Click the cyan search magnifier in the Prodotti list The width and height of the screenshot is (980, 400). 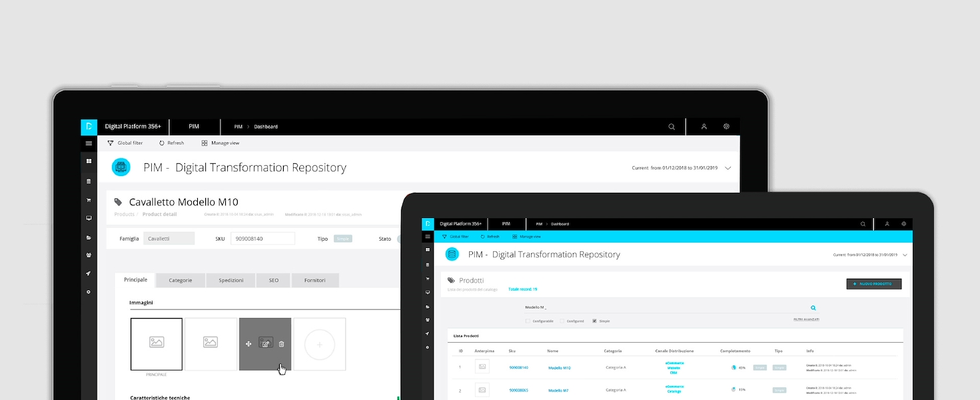pyautogui.click(x=813, y=308)
